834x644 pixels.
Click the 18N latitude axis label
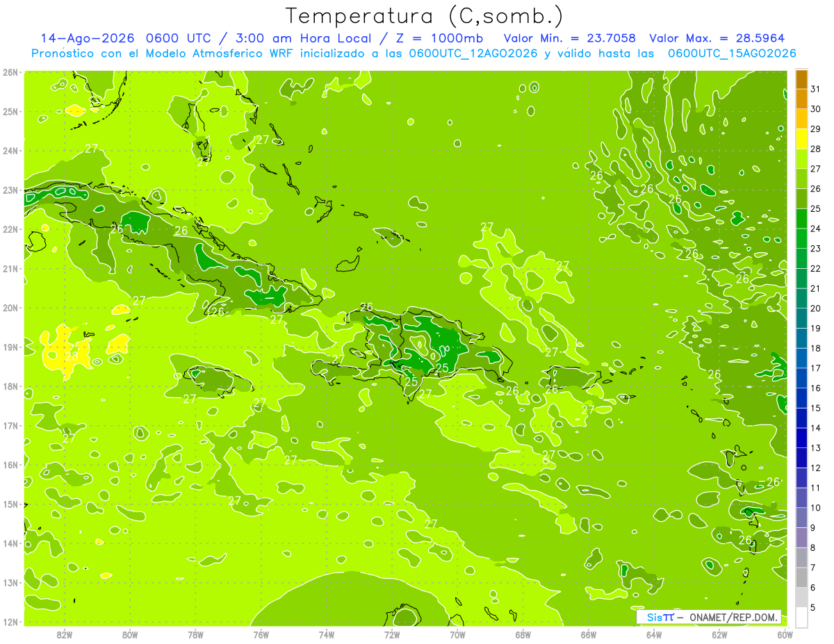click(10, 386)
